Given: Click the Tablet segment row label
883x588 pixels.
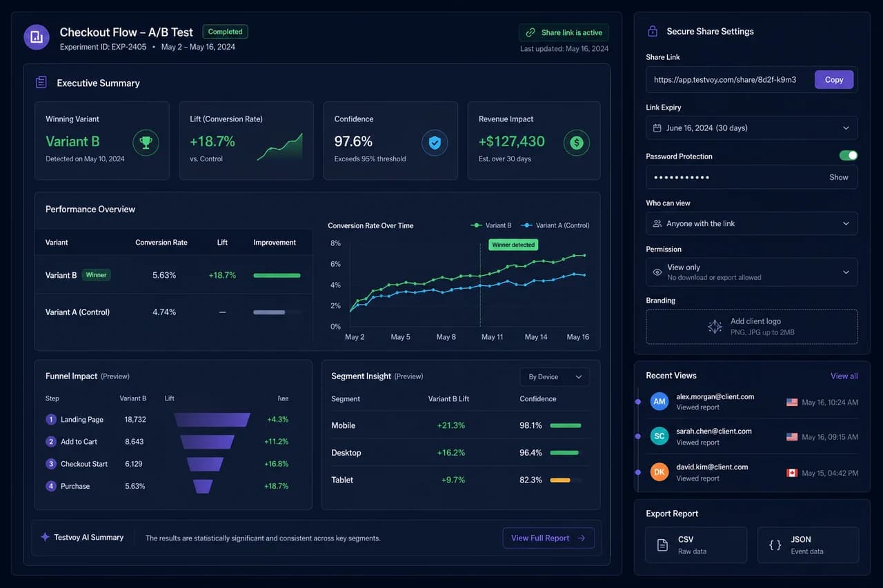Looking at the screenshot, I should click(x=342, y=480).
